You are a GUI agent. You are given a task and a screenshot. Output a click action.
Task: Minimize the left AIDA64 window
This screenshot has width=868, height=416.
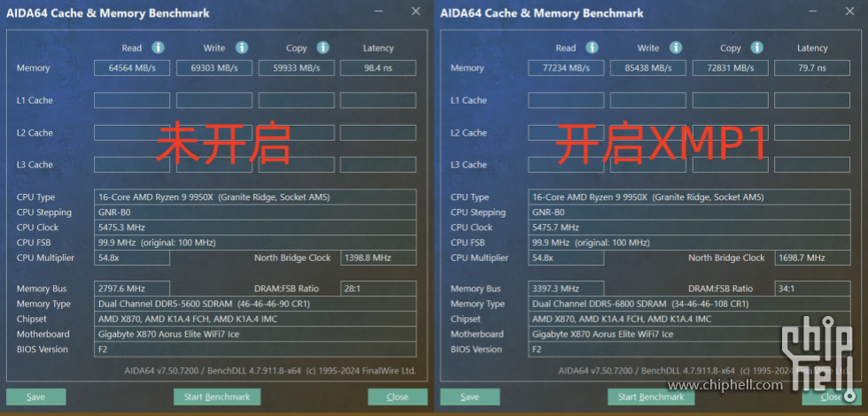[x=379, y=12]
